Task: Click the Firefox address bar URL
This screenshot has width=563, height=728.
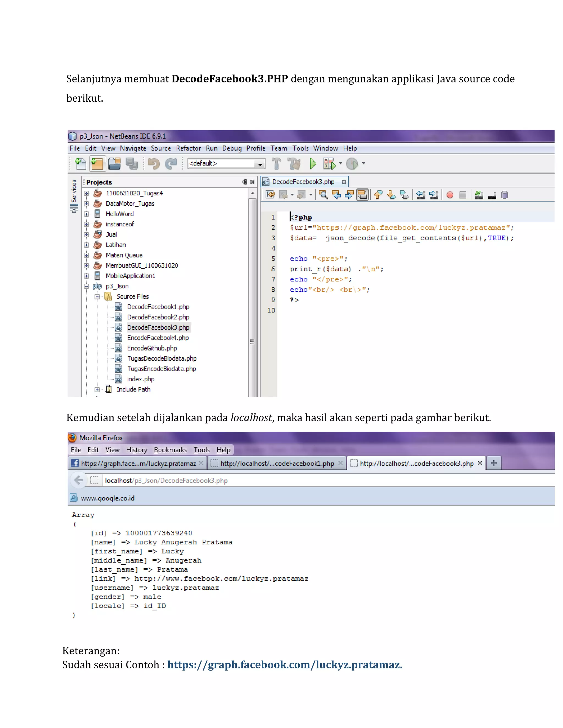Action: [166, 481]
